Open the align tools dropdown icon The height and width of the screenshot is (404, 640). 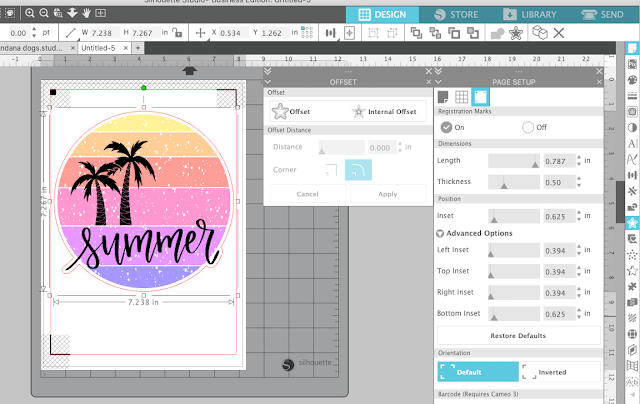(x=331, y=33)
